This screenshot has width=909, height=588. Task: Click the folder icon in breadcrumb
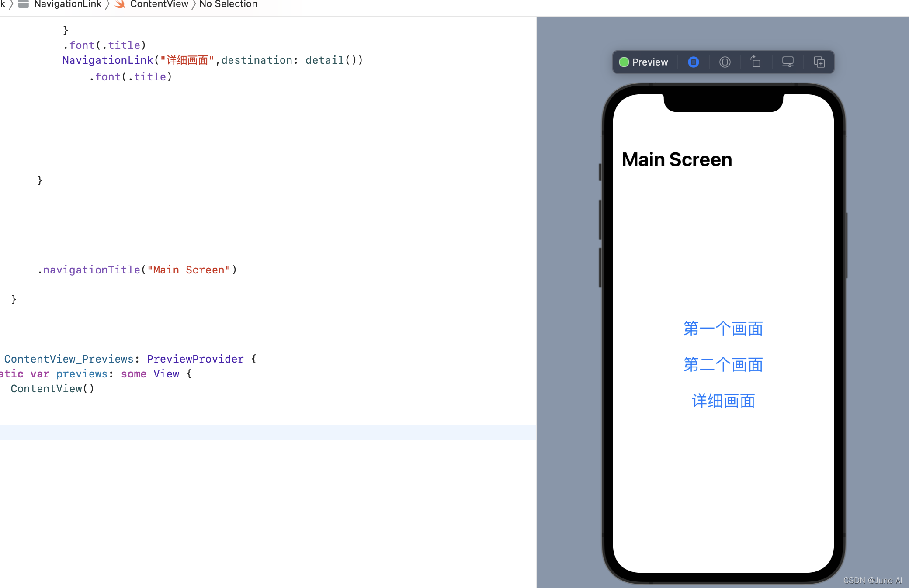23,4
